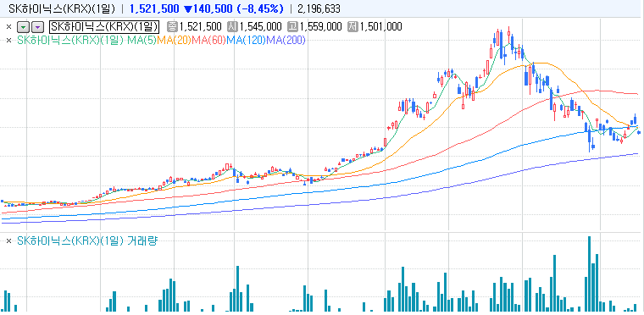Screen dimensions: 644x315
Task: Click the volume figure 2,196,633 in header
Action: coord(319,8)
